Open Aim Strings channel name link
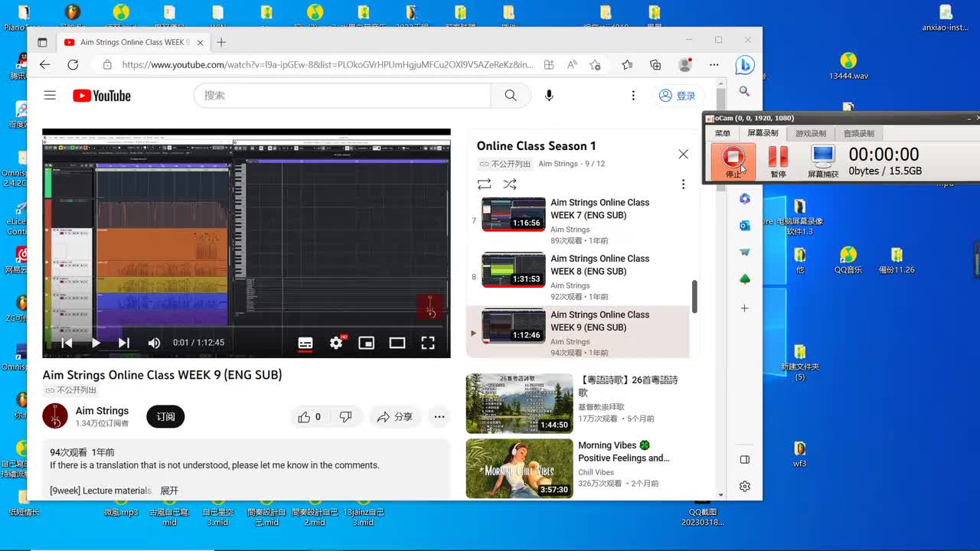 click(102, 411)
